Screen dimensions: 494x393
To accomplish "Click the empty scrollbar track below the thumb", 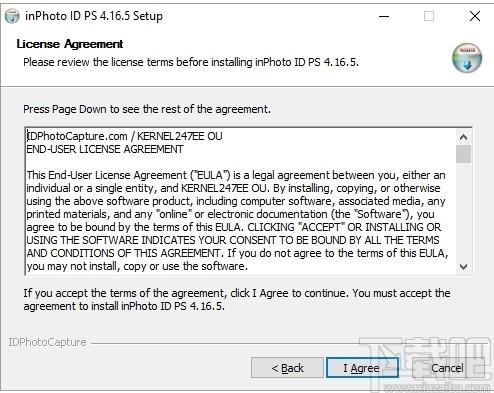I will tap(463, 211).
